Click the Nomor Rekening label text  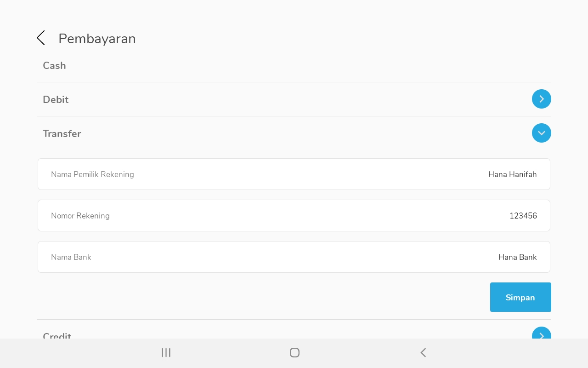80,216
